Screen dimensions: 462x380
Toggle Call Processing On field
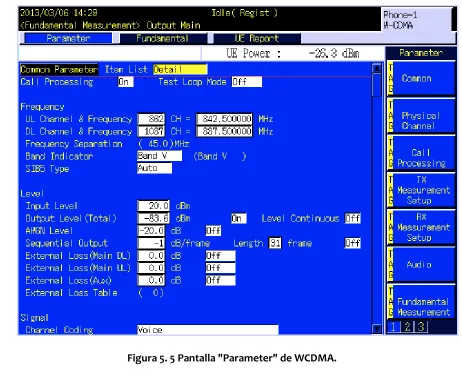[126, 82]
